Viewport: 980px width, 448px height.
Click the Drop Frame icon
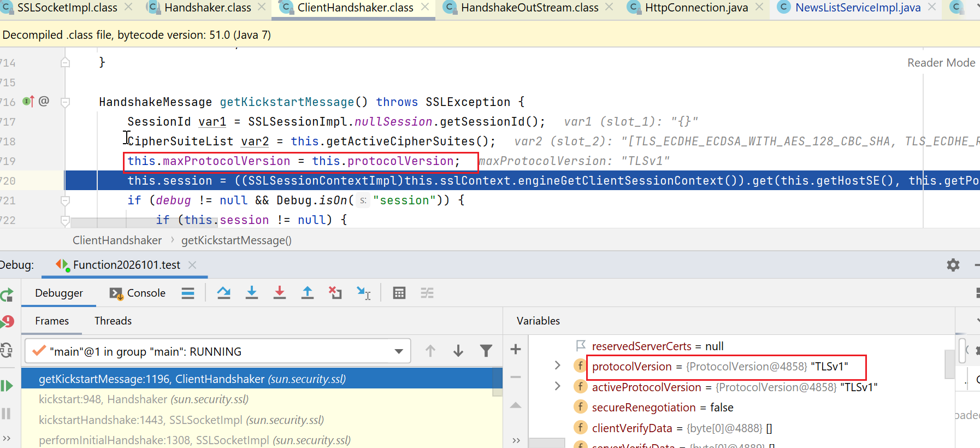click(x=335, y=293)
